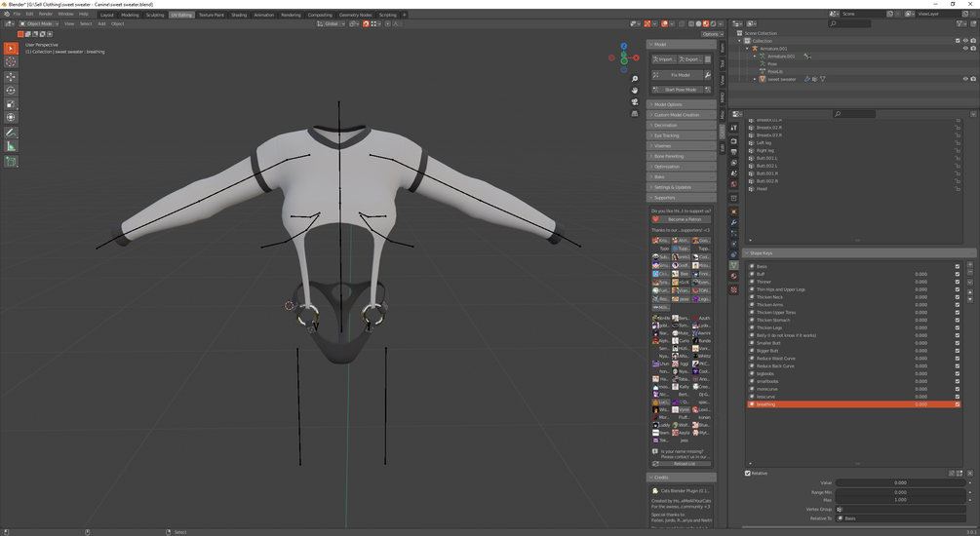
Task: Uncheck the breathing shape key checkbox
Action: click(x=957, y=404)
